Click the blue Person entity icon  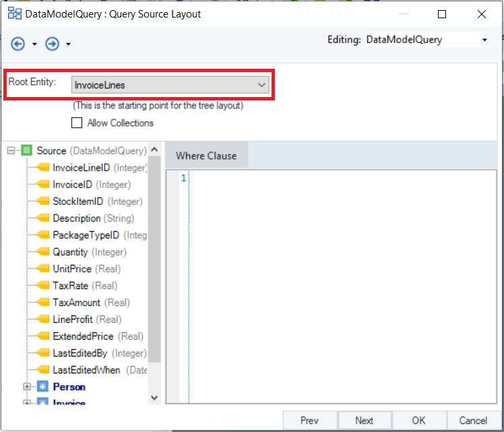(x=42, y=386)
